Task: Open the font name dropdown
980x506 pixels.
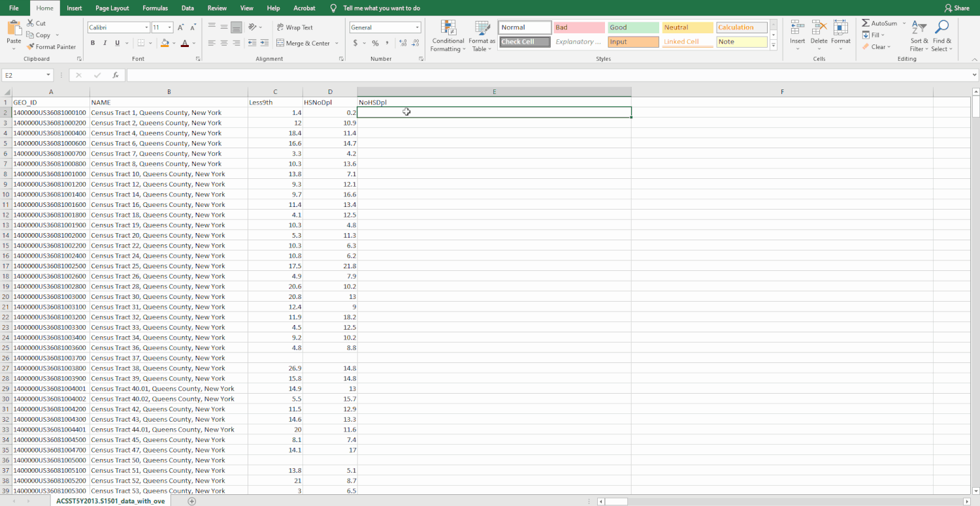Action: click(146, 27)
